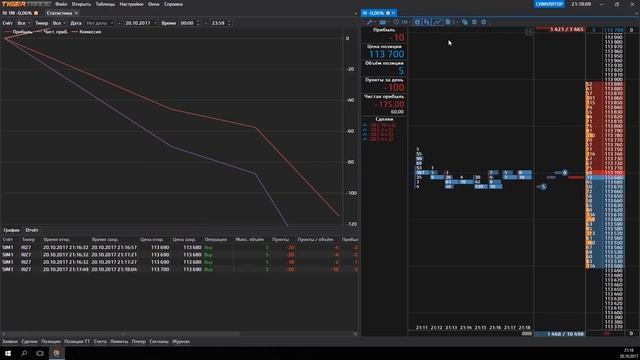640x360 pixels.
Task: Select trade row closed at 21:17:21
Action: (180, 255)
